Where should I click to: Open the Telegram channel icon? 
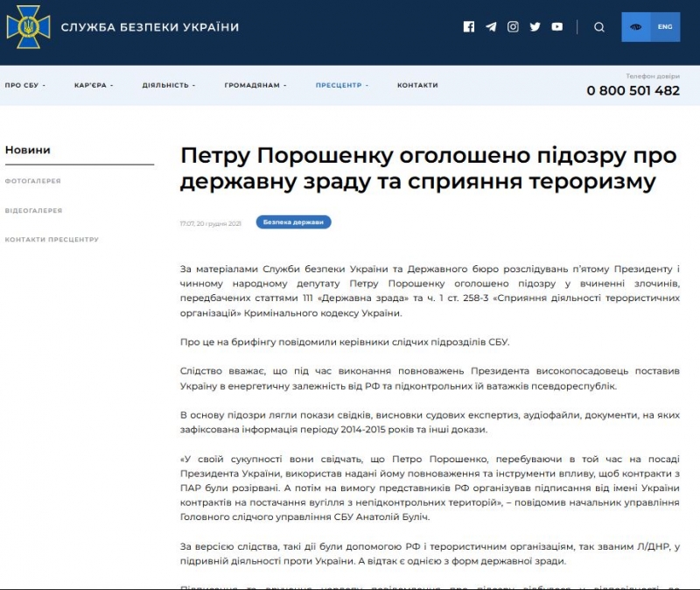point(491,27)
